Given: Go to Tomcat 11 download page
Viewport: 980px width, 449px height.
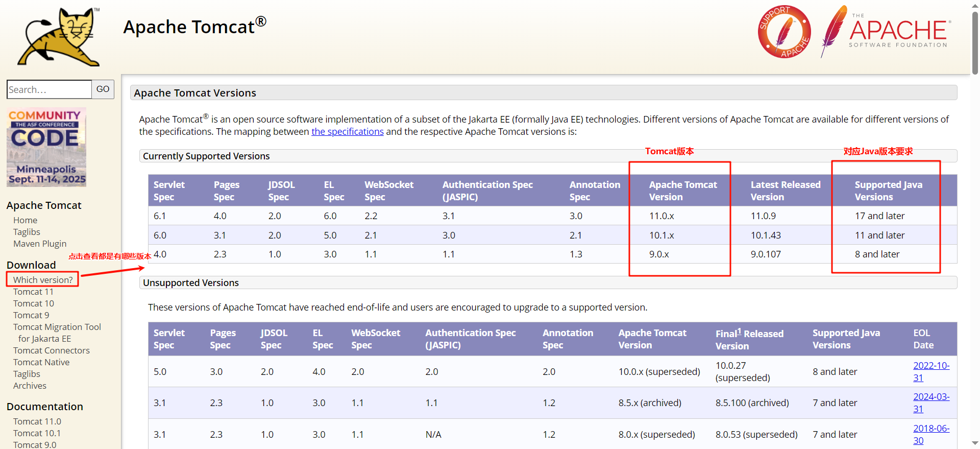Looking at the screenshot, I should click(33, 292).
